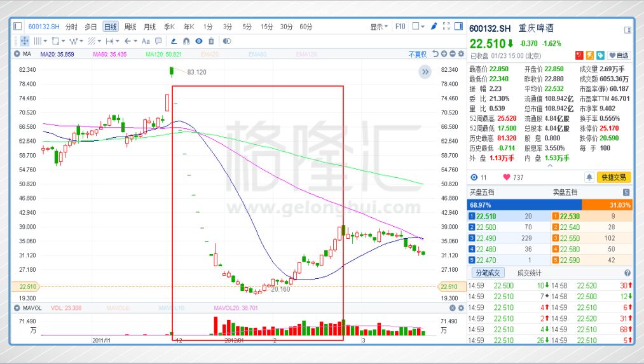Expand W pattern tool dropdown arrow
Screen dimensions: 644x364
[x=81, y=41]
